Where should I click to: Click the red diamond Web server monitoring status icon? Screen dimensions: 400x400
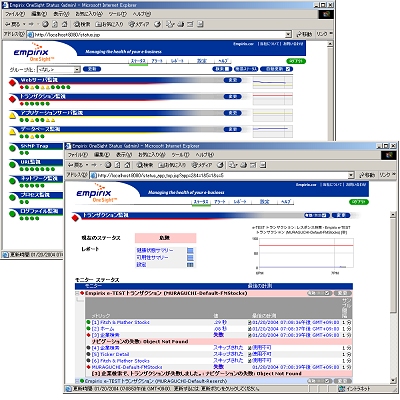point(13,82)
